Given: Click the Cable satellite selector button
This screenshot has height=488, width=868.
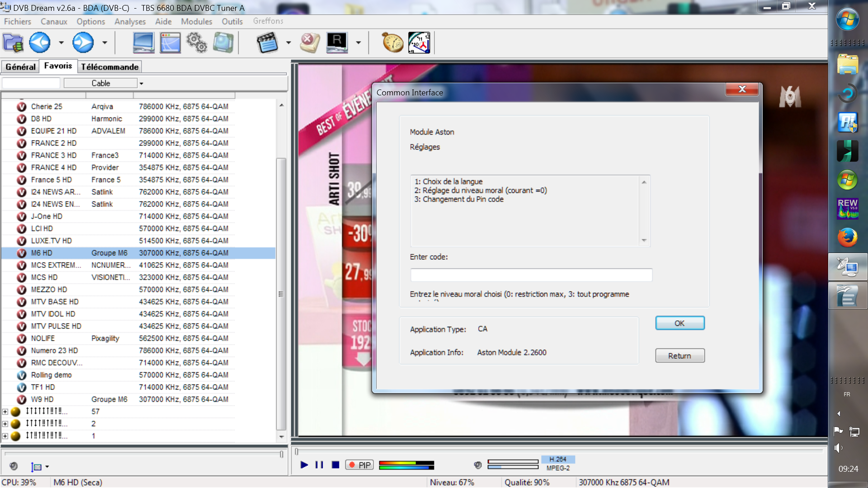Looking at the screenshot, I should tap(100, 83).
